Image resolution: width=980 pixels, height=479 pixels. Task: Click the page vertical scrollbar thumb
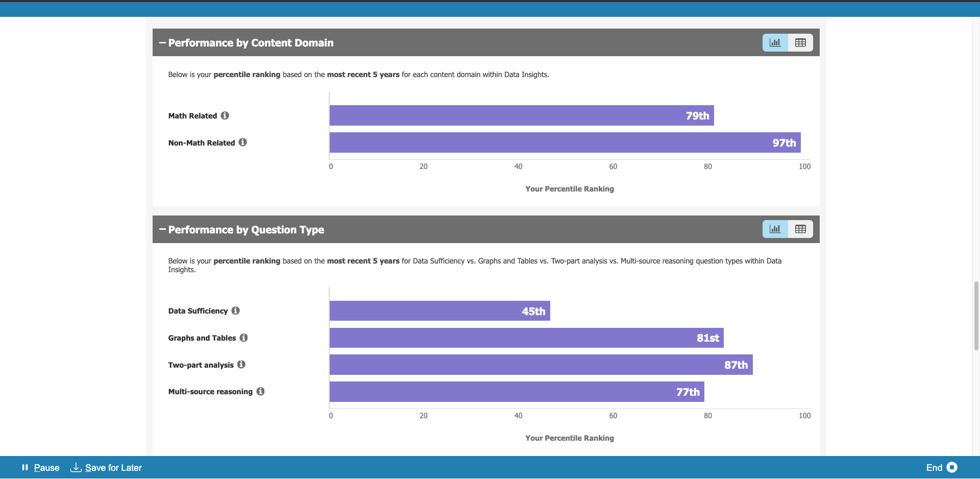(x=976, y=315)
